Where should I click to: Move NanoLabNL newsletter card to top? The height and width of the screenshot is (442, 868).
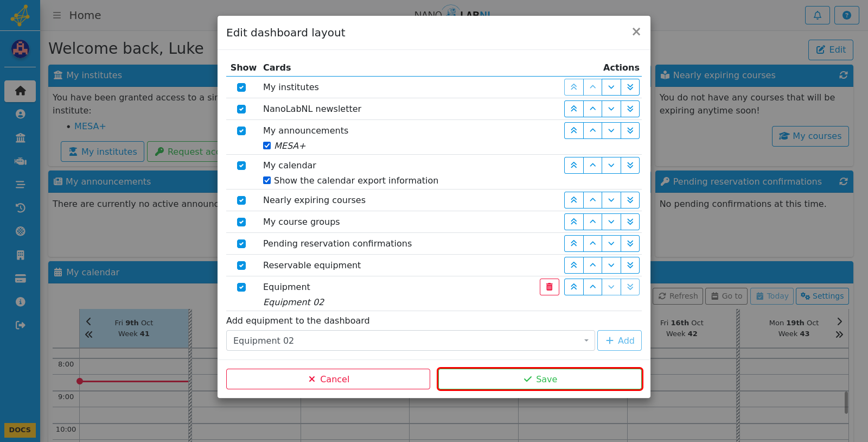click(574, 109)
